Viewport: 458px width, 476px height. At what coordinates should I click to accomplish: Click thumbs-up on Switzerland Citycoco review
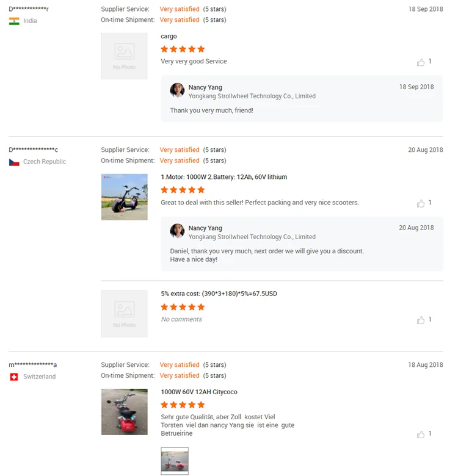click(421, 434)
